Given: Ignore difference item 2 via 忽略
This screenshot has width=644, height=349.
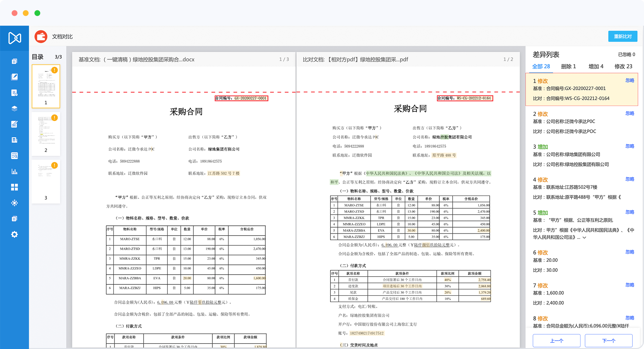Looking at the screenshot, I should pyautogui.click(x=630, y=113).
